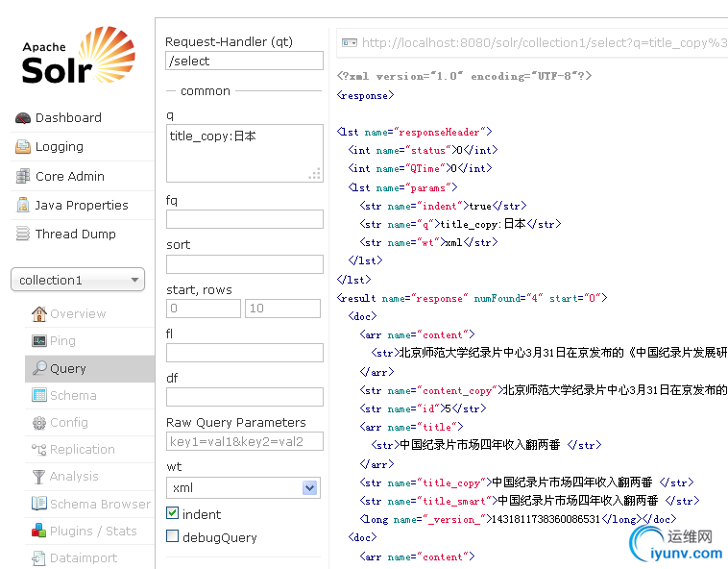Expand the collection1 core selector dropdown

[x=78, y=280]
